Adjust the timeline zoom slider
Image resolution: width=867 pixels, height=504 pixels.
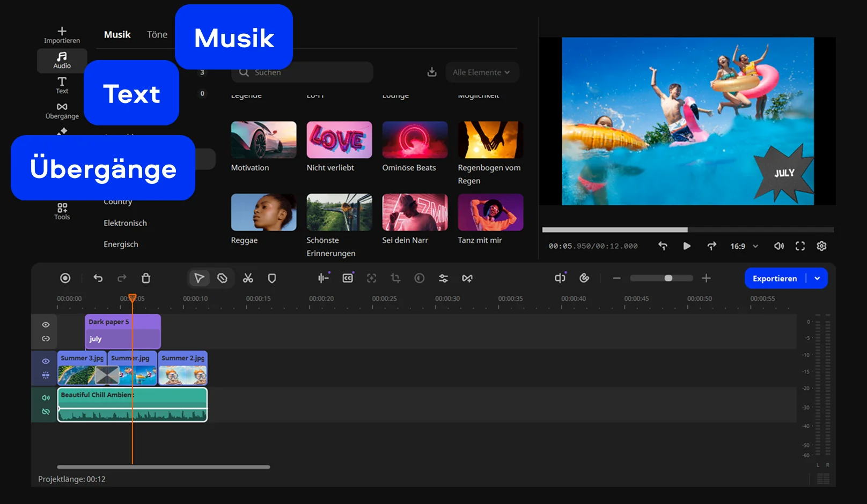668,278
